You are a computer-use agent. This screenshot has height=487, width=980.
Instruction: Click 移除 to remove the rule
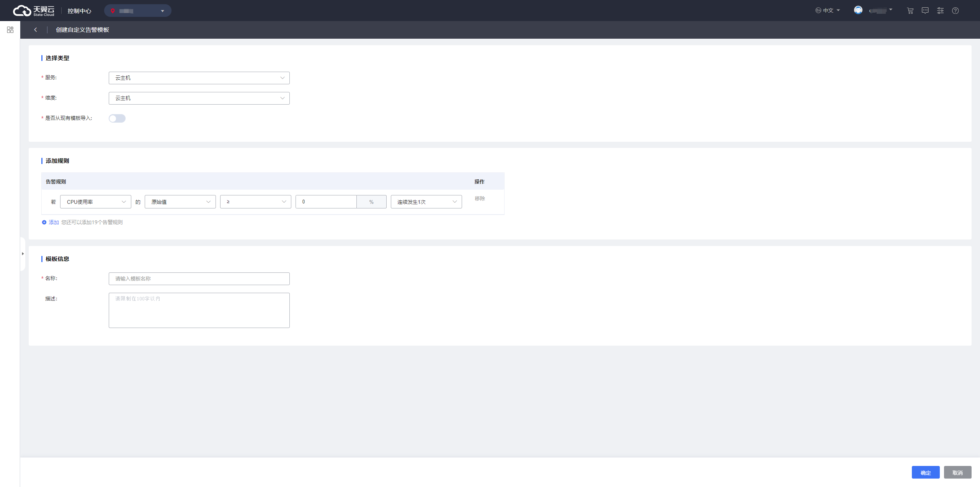pos(480,198)
